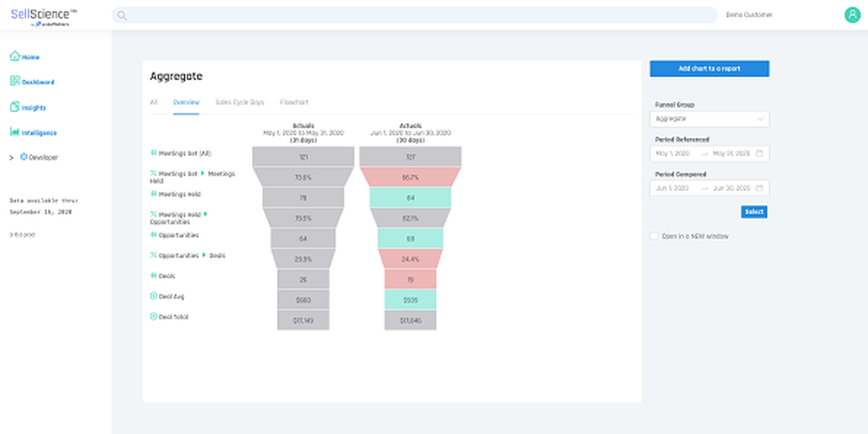The height and width of the screenshot is (434, 868).
Task: Click the hash icon beside Meetings Held
Action: click(154, 194)
